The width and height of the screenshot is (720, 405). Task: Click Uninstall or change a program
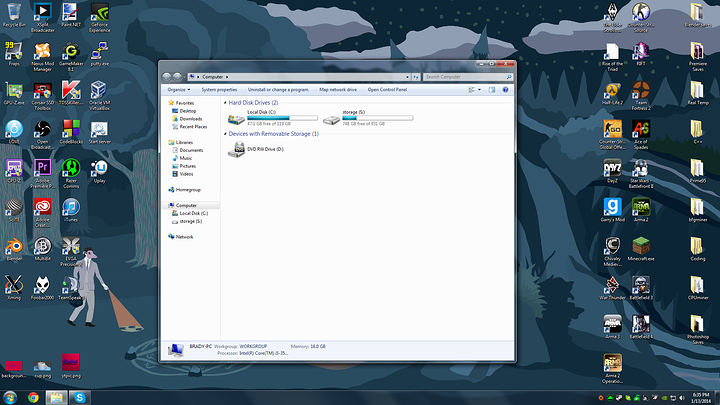[x=278, y=89]
